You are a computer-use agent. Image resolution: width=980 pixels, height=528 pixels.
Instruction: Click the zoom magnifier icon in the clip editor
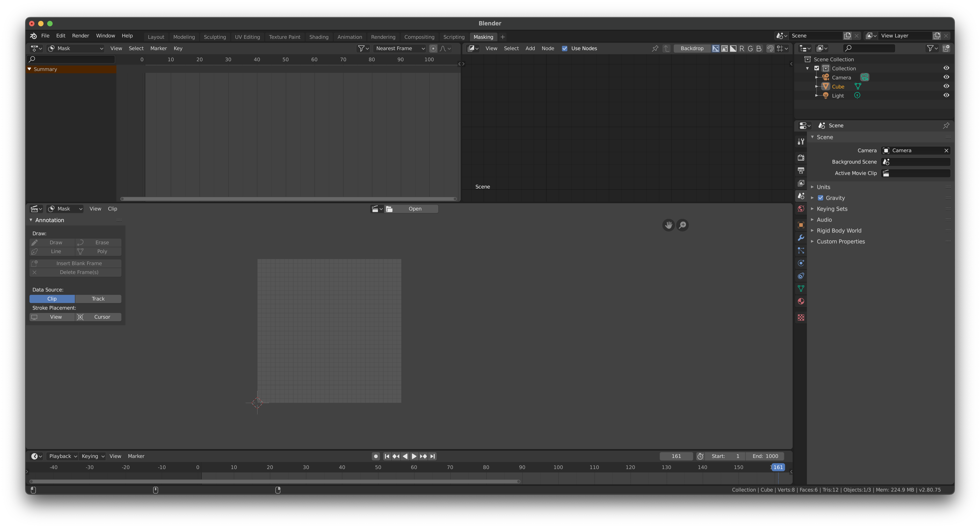click(682, 225)
